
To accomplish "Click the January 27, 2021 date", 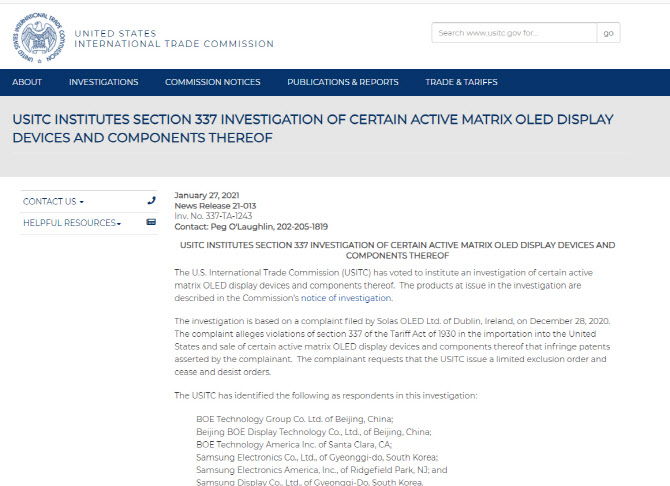I will pos(207,195).
